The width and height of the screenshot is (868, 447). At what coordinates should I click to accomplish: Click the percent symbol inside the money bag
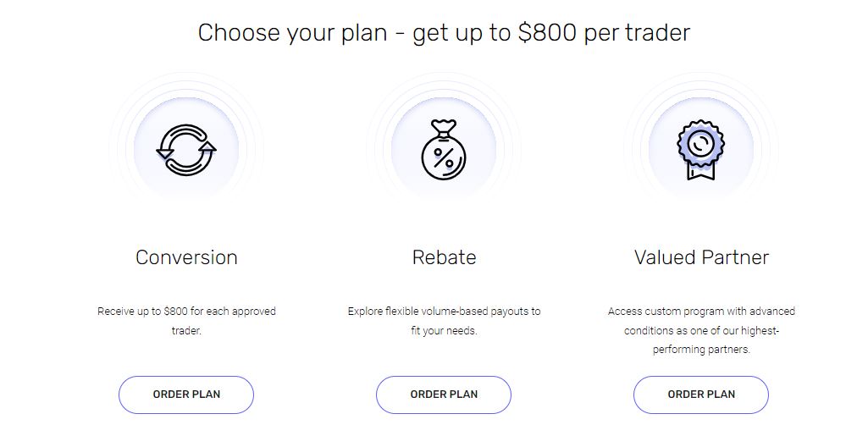444,157
